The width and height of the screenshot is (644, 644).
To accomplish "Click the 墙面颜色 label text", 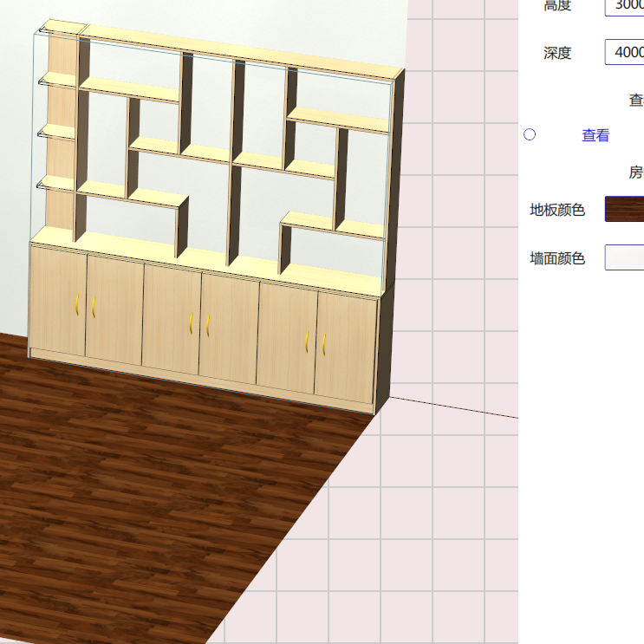I will 557,257.
